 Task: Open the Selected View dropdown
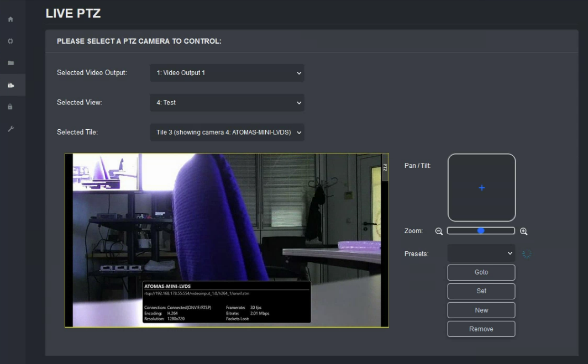227,102
